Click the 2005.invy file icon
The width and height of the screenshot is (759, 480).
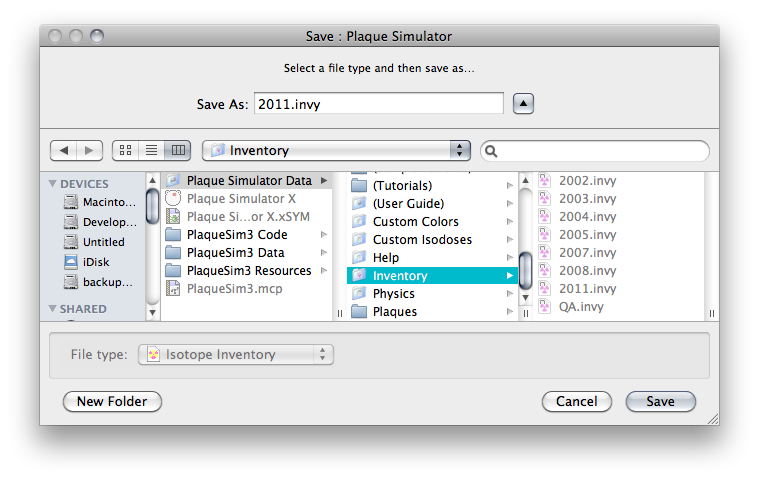545,235
